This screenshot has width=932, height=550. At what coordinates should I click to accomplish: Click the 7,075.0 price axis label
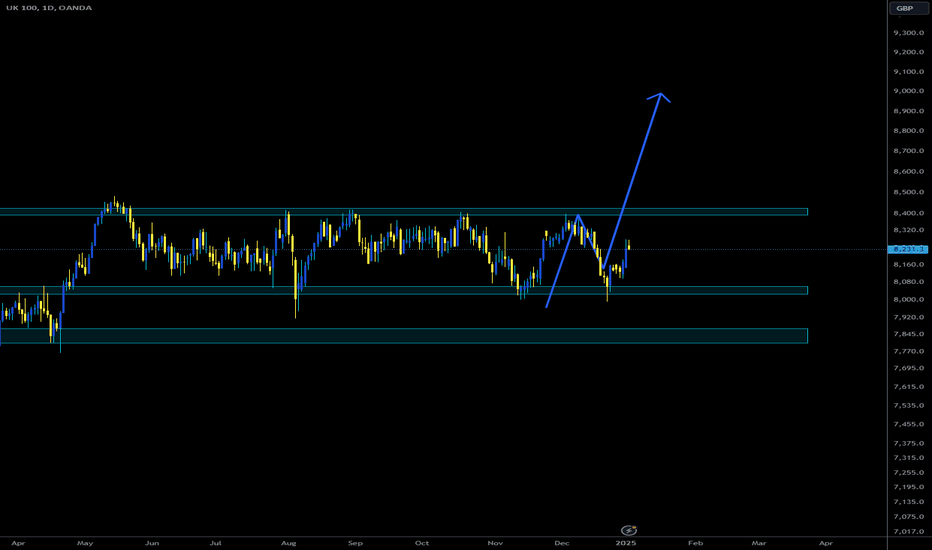(908, 517)
